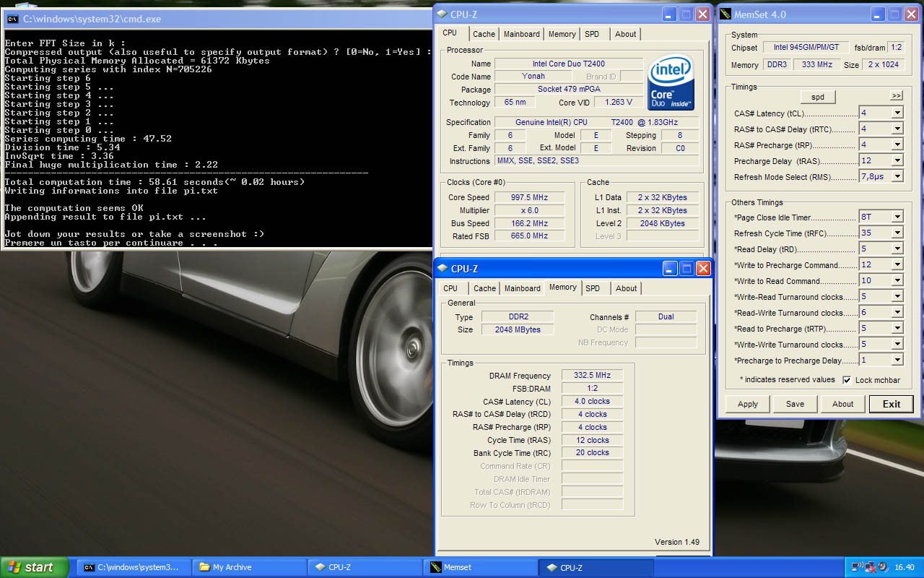
Task: Click the processor Name field Intel Core Duo T2400
Action: [569, 64]
